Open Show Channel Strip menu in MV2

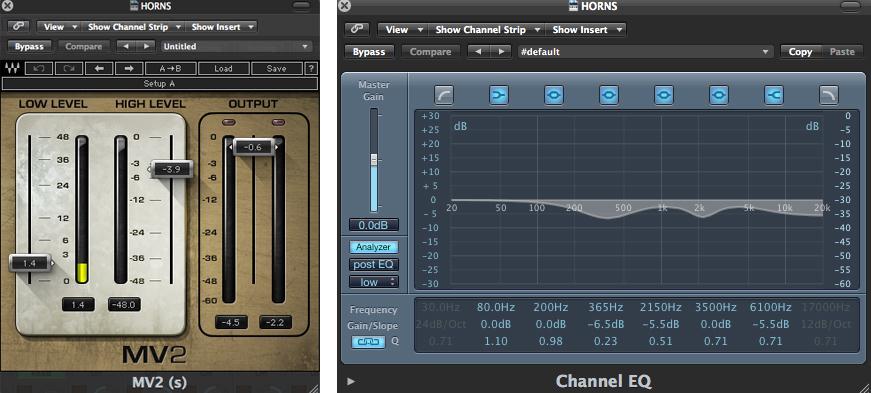pos(135,27)
